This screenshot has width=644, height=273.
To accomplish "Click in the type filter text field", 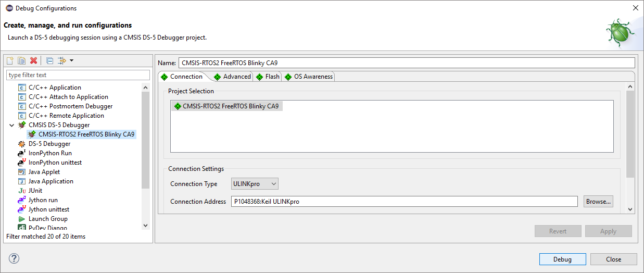I will (78, 75).
